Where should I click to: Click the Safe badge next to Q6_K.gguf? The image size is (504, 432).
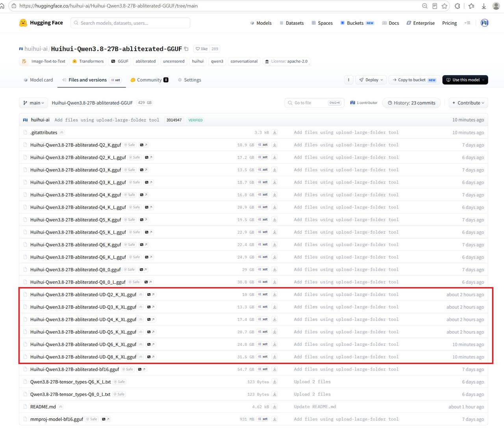[x=130, y=245]
